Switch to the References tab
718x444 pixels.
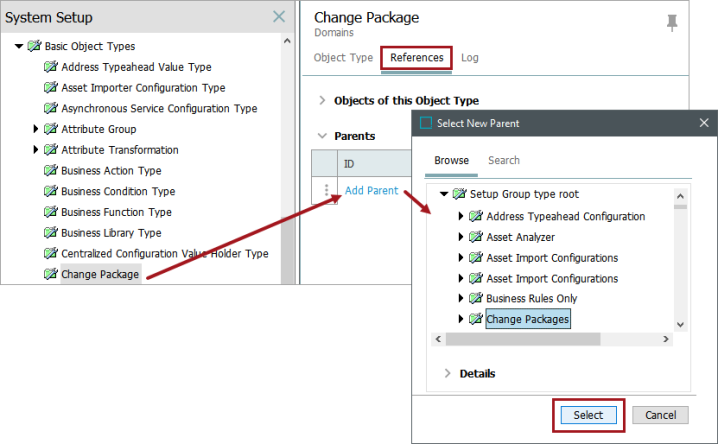[417, 58]
